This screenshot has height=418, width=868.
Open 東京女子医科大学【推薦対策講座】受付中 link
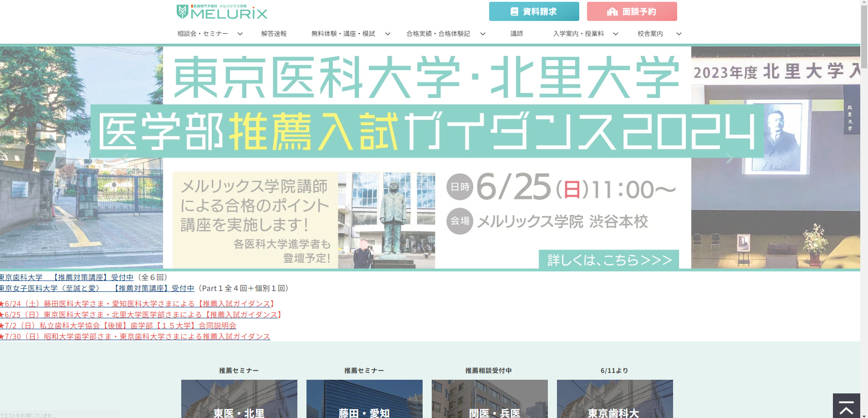pos(97,288)
